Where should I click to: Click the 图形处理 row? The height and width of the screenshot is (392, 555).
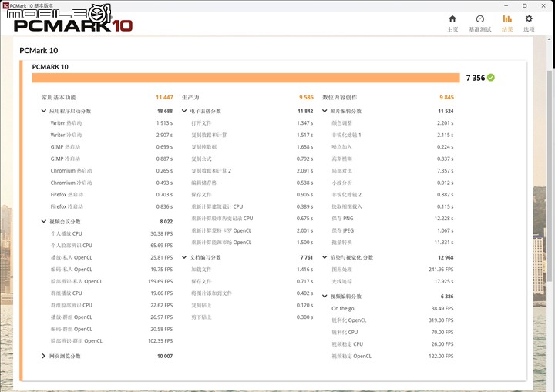pyautogui.click(x=392, y=270)
